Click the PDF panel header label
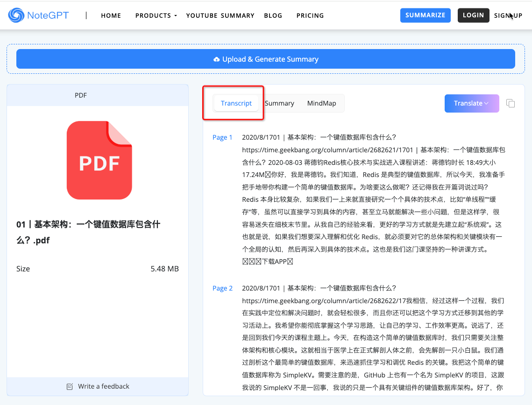The image size is (532, 405). (81, 95)
